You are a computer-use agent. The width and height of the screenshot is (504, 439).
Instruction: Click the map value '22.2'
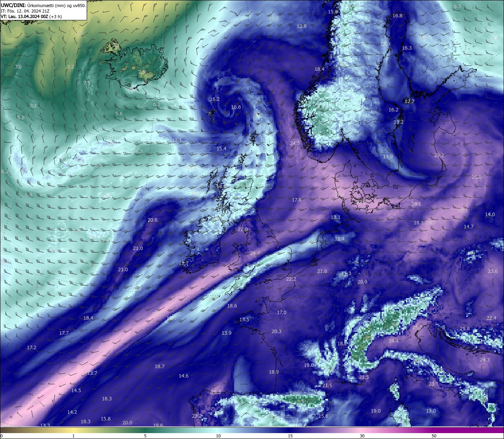(x=291, y=279)
